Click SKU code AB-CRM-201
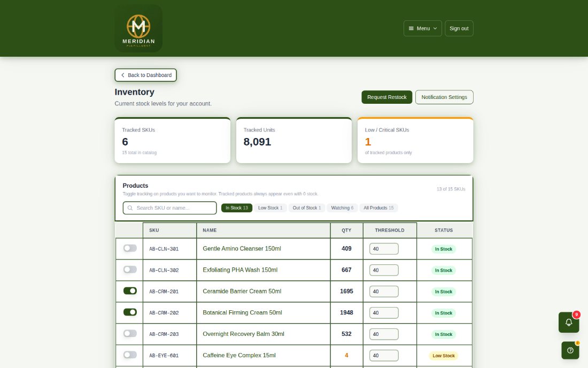 [164, 292]
